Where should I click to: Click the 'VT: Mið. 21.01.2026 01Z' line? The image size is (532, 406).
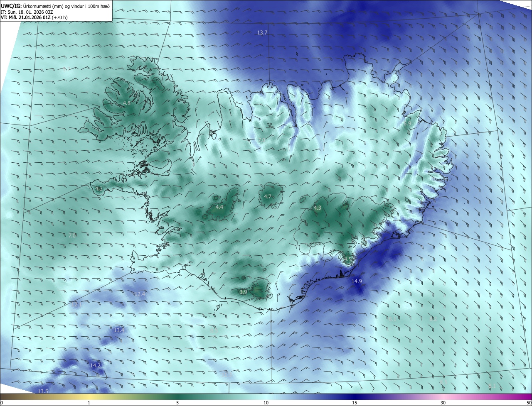click(34, 17)
